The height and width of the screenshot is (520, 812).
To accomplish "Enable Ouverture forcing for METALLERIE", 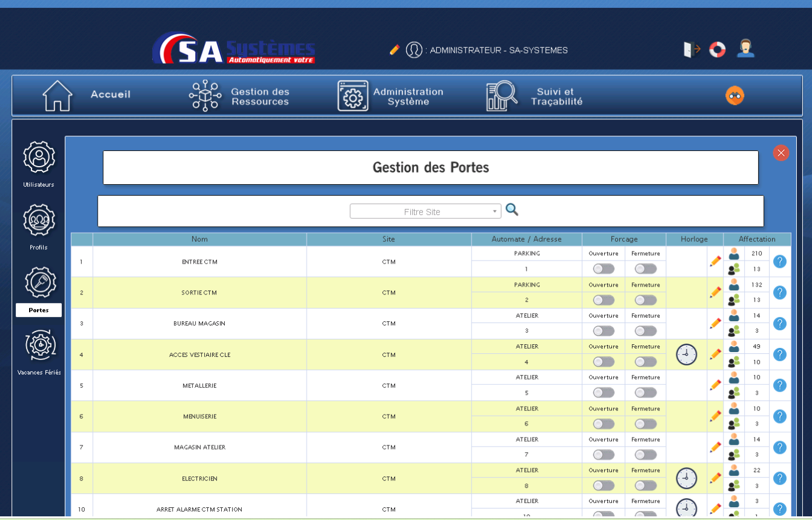I will click(x=604, y=393).
